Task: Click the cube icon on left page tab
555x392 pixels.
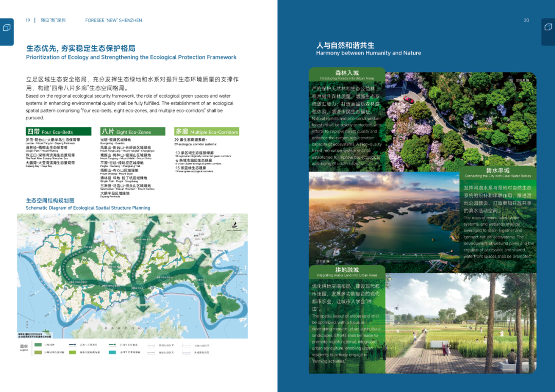Action: point(7,27)
